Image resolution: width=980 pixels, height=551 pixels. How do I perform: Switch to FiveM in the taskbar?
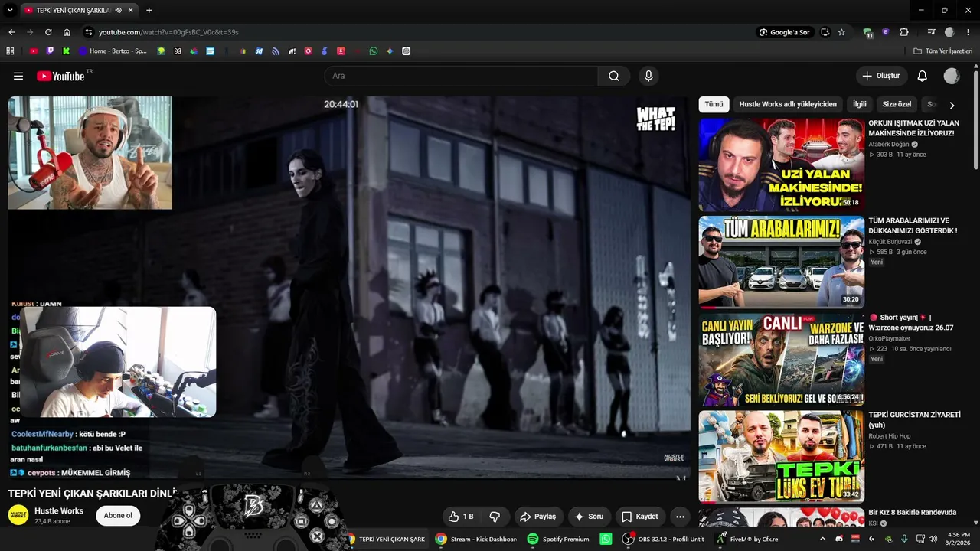coord(746,539)
